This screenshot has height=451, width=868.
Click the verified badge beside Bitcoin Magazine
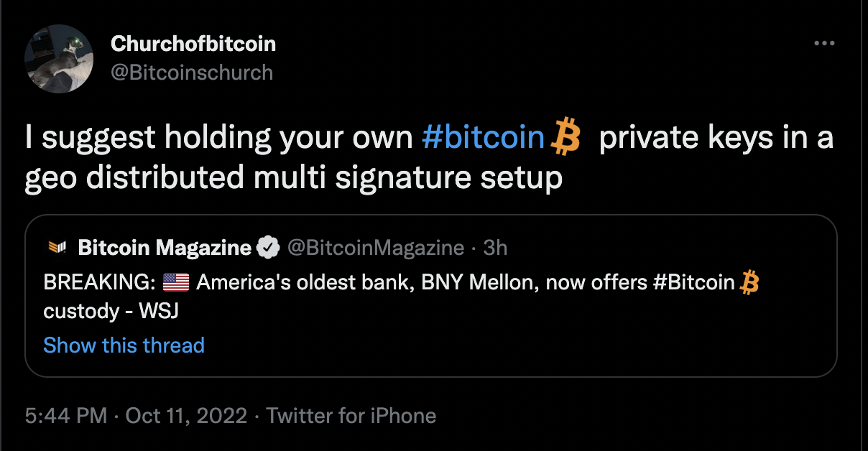[x=269, y=248]
